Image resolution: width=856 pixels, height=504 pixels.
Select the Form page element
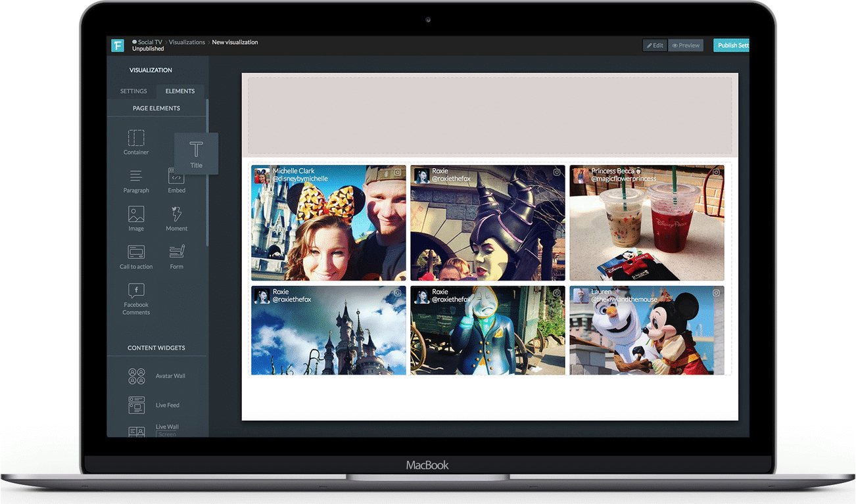[176, 257]
